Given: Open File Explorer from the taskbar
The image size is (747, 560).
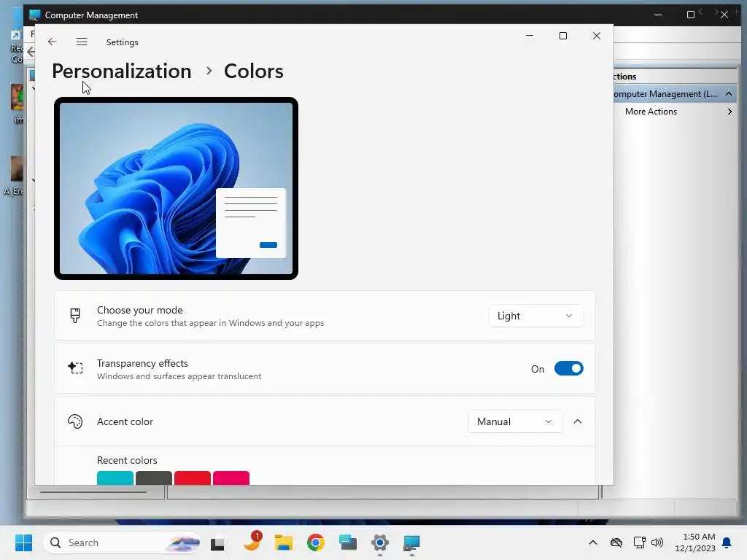Looking at the screenshot, I should click(x=284, y=542).
